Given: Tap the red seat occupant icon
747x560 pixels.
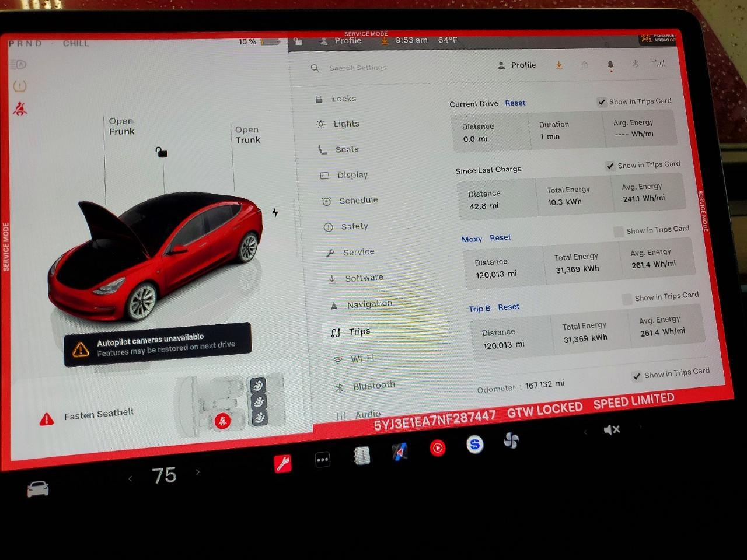Looking at the screenshot, I should click(x=222, y=421).
